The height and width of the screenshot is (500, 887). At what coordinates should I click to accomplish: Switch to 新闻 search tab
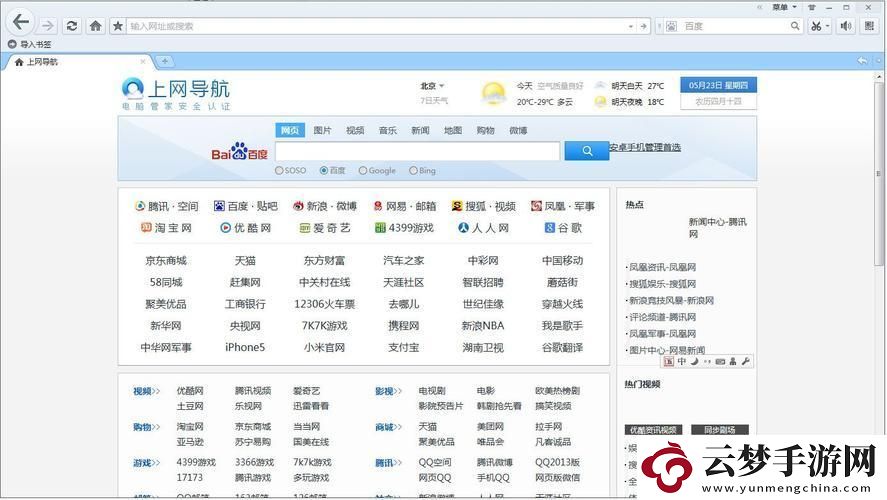(420, 130)
